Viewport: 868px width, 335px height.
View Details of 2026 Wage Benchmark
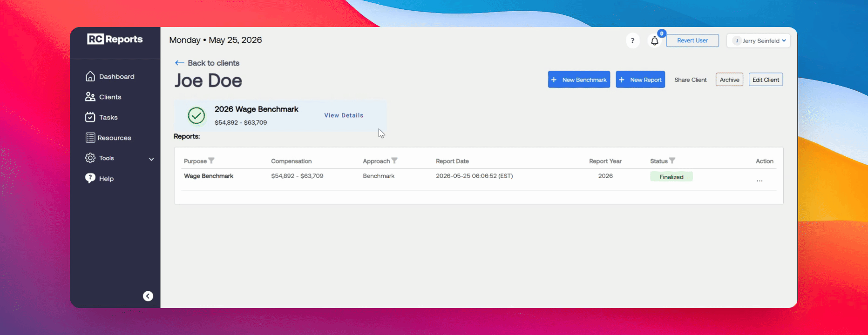pos(344,115)
